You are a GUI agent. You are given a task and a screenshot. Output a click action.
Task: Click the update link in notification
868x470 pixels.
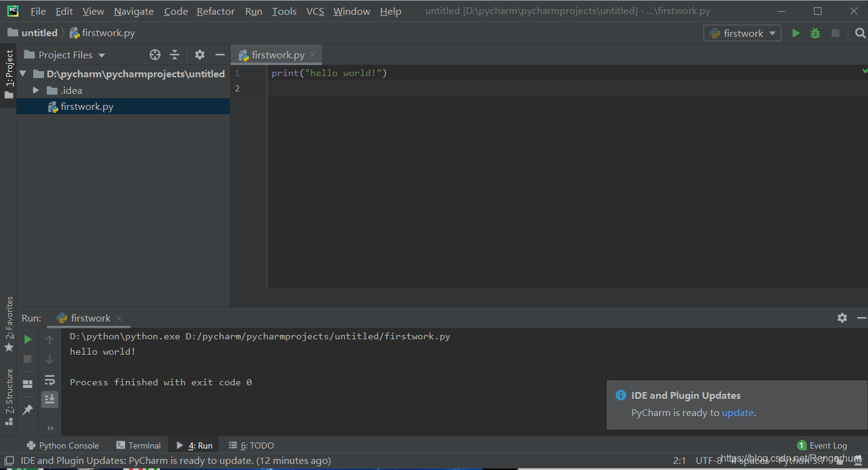pyautogui.click(x=737, y=412)
